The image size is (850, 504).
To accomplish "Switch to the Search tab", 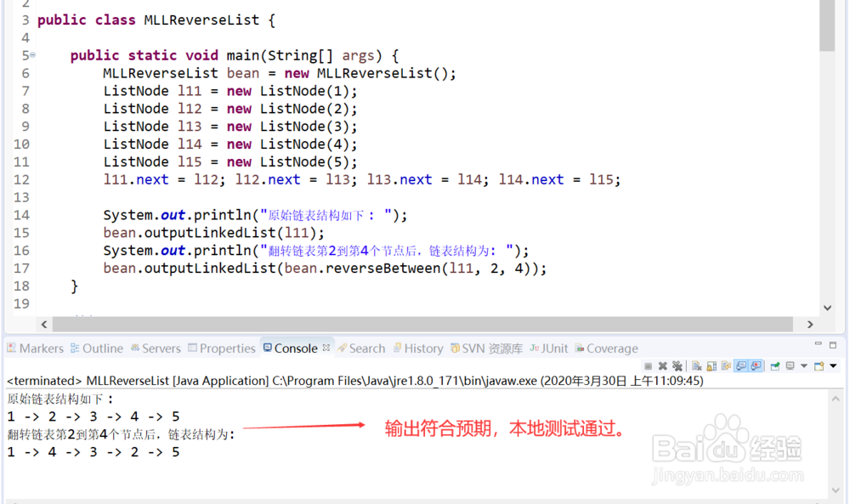I will 361,348.
